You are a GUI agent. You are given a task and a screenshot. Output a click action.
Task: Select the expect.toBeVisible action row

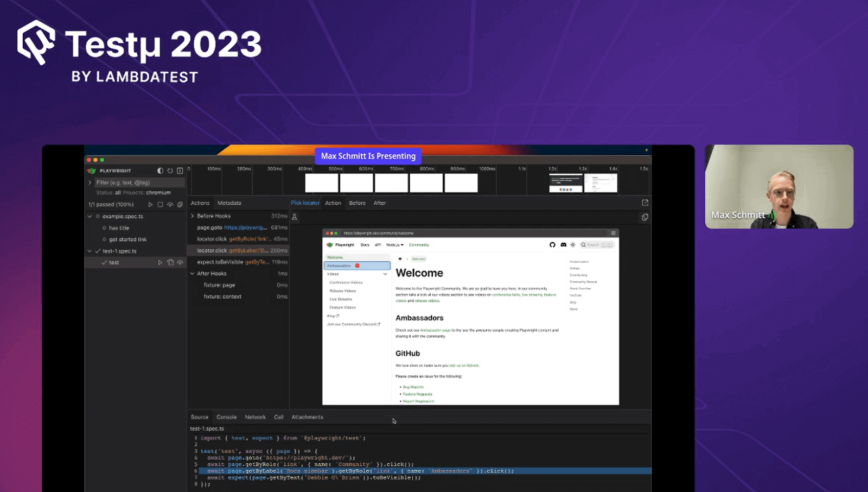coord(238,262)
